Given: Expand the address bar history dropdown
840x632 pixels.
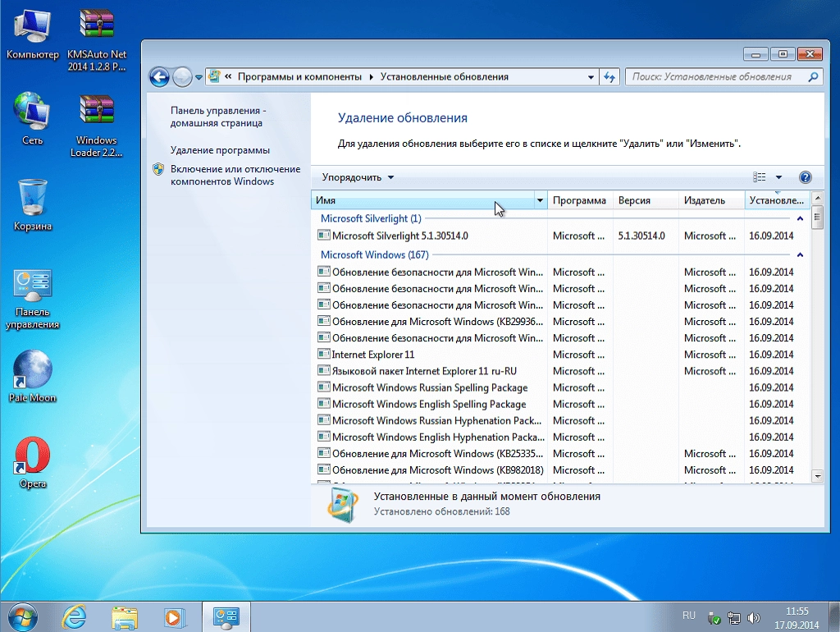Looking at the screenshot, I should (x=591, y=77).
